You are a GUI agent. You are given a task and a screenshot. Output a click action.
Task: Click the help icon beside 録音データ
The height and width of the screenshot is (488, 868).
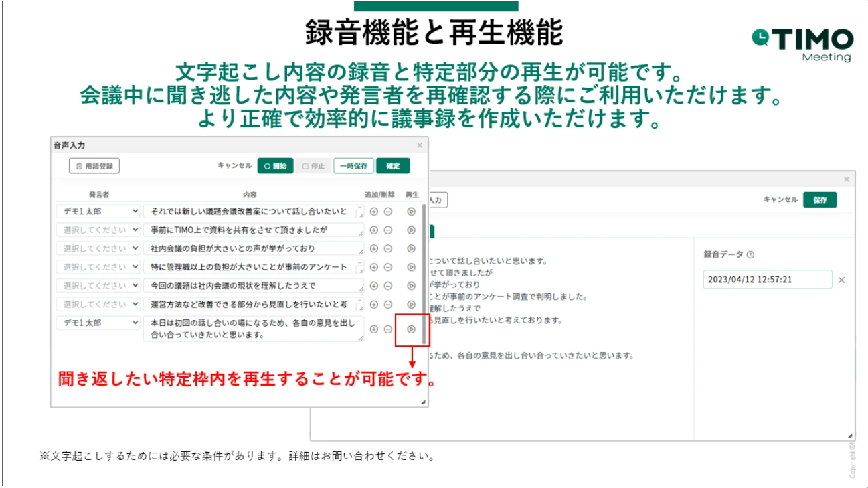(750, 254)
